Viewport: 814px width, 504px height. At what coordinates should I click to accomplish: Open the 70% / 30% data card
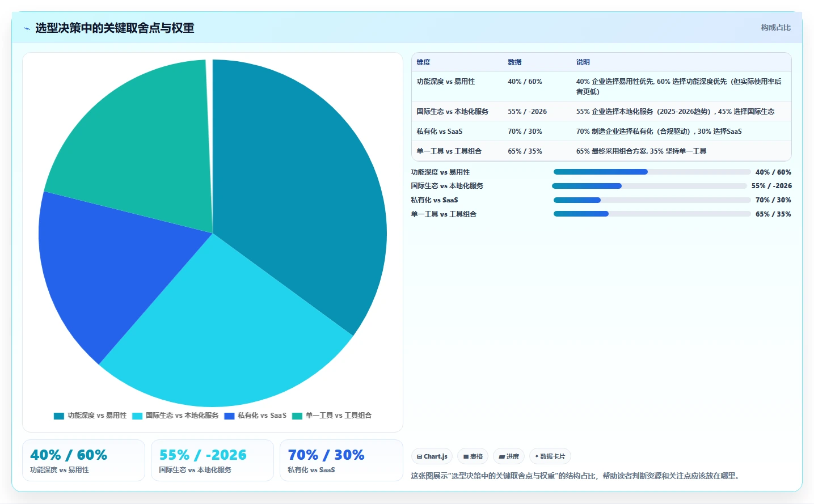(x=341, y=460)
